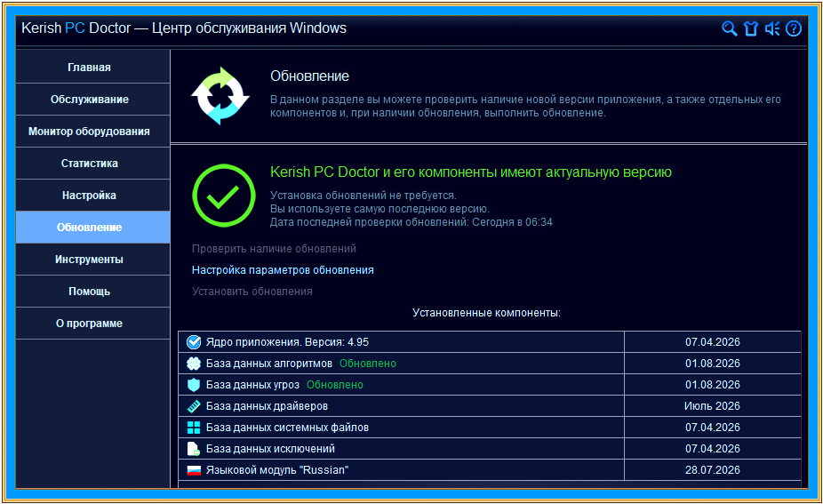
Task: Click the Russian flag language icon
Action: (x=194, y=470)
